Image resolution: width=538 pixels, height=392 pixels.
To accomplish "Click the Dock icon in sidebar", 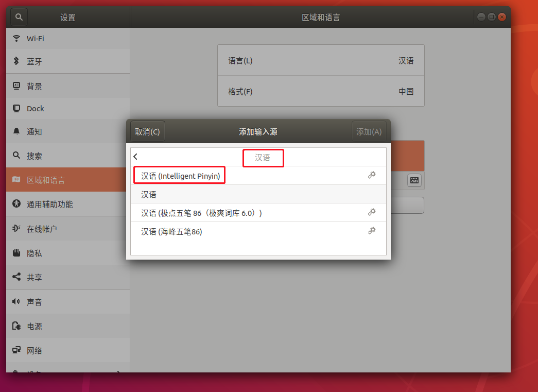I will 16,109.
